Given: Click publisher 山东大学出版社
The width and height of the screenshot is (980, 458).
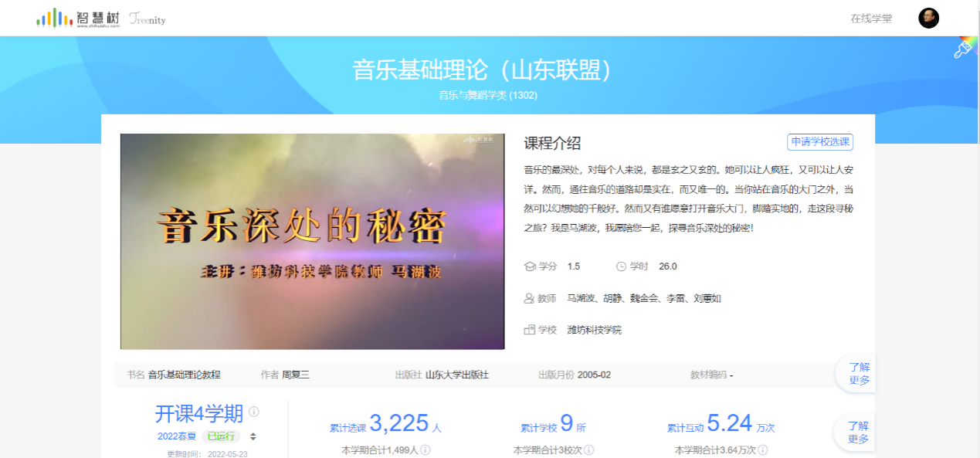Looking at the screenshot, I should (x=457, y=375).
